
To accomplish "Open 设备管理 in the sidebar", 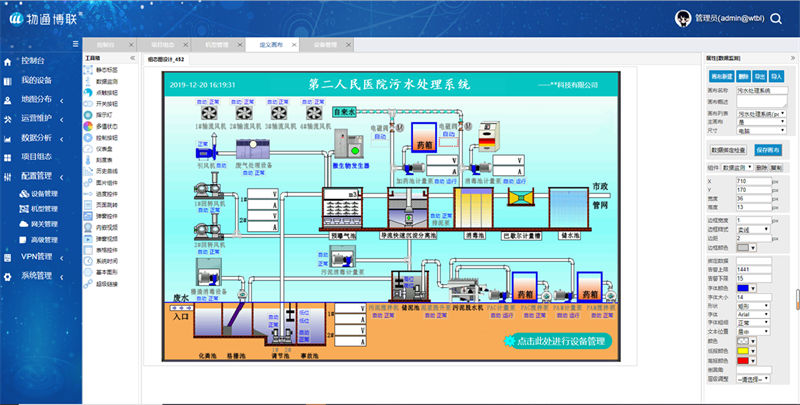I will 44,193.
